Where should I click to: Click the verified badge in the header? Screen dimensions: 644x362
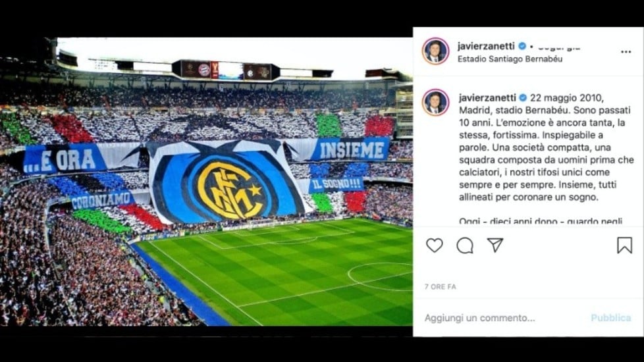click(x=522, y=46)
